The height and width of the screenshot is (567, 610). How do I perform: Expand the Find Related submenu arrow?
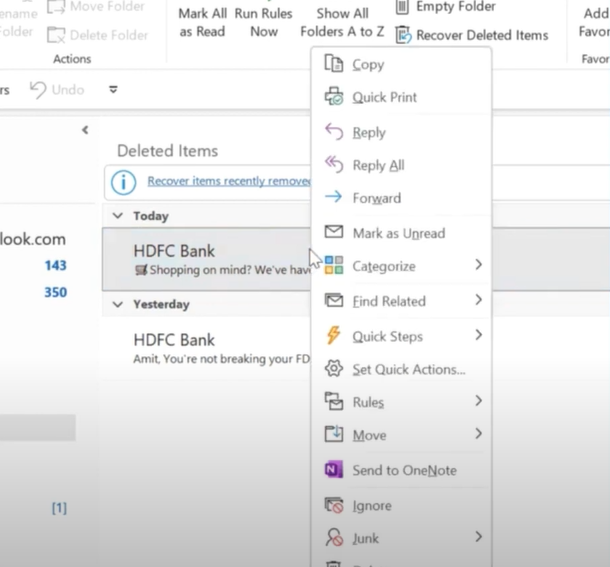pos(479,300)
